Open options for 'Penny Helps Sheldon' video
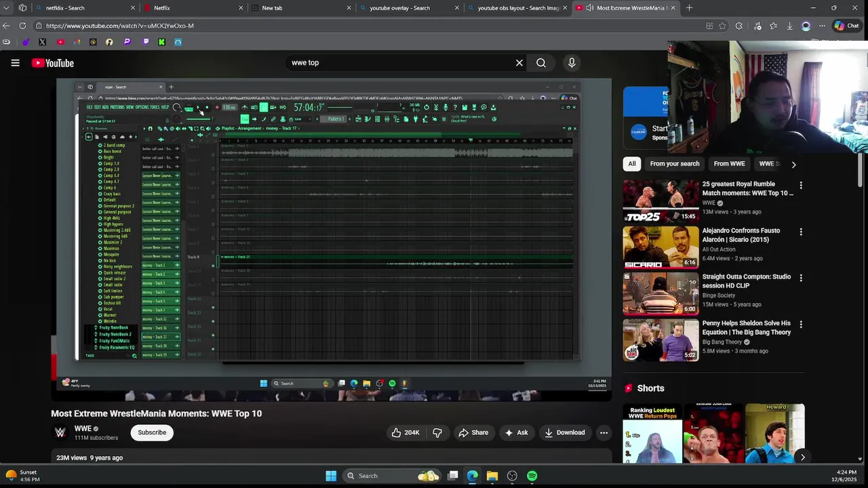 [x=801, y=325]
